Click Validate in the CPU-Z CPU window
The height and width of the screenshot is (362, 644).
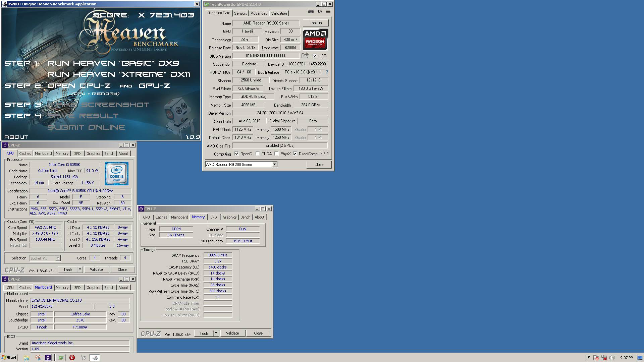pos(96,269)
